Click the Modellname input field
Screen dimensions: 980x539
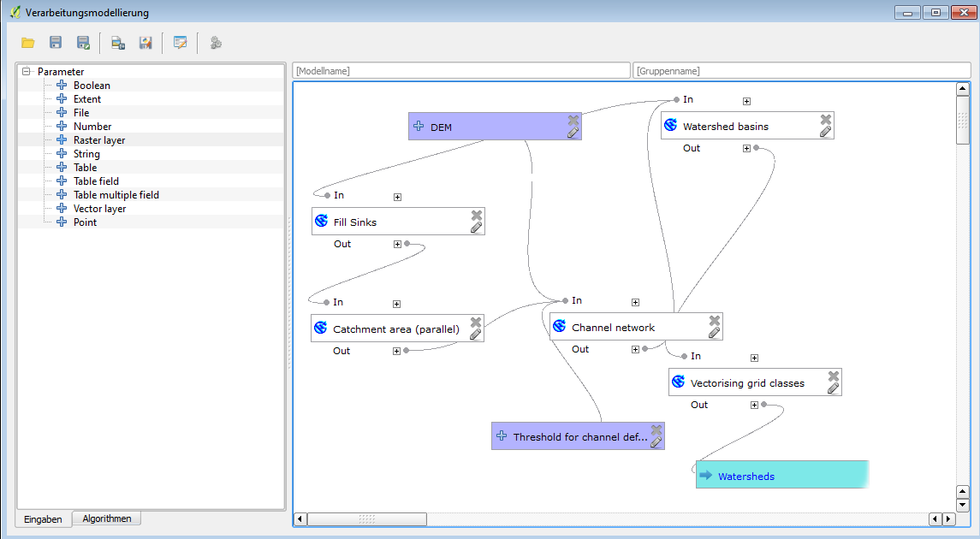[x=460, y=71]
